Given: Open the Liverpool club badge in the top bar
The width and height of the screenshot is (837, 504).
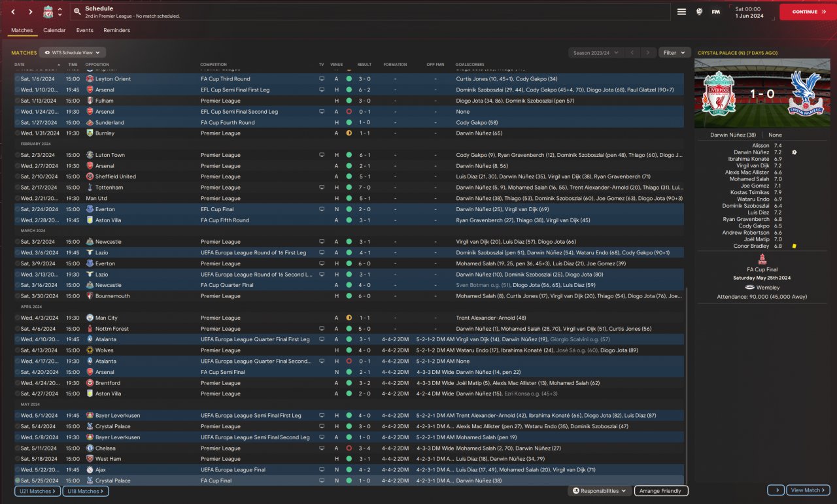Looking at the screenshot, I should coord(48,12).
